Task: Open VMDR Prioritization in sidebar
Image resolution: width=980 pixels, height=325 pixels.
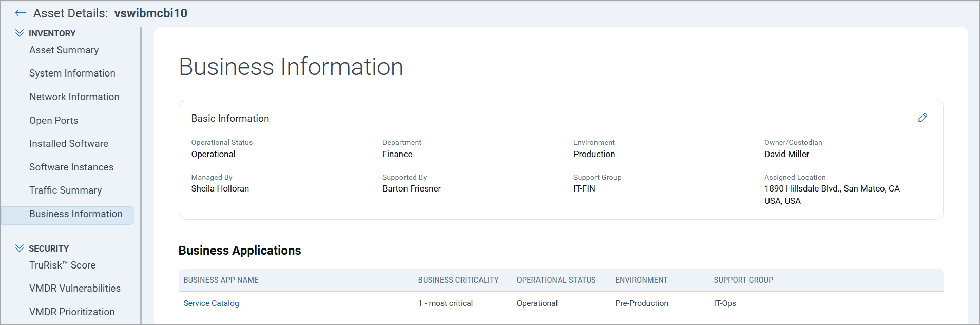Action: tap(72, 312)
